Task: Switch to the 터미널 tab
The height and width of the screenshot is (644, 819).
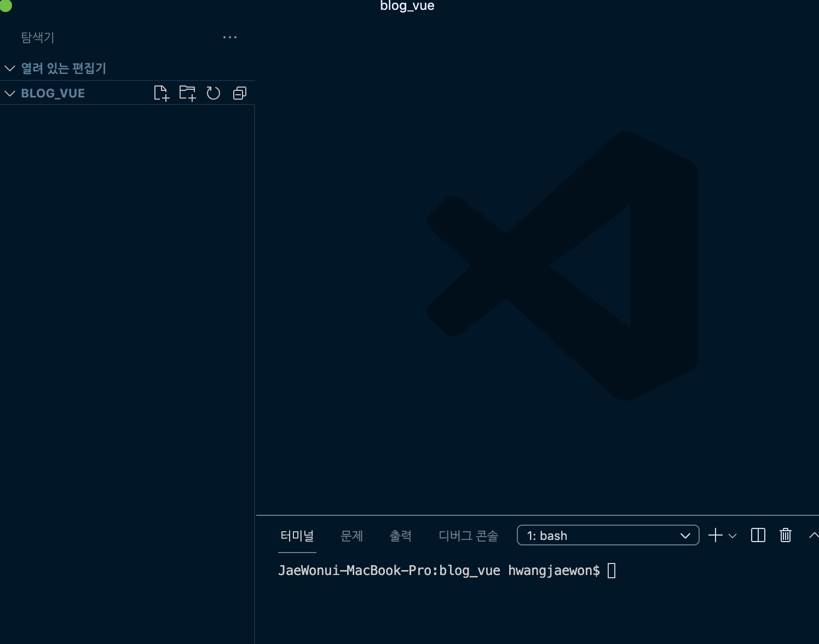Action: coord(297,536)
